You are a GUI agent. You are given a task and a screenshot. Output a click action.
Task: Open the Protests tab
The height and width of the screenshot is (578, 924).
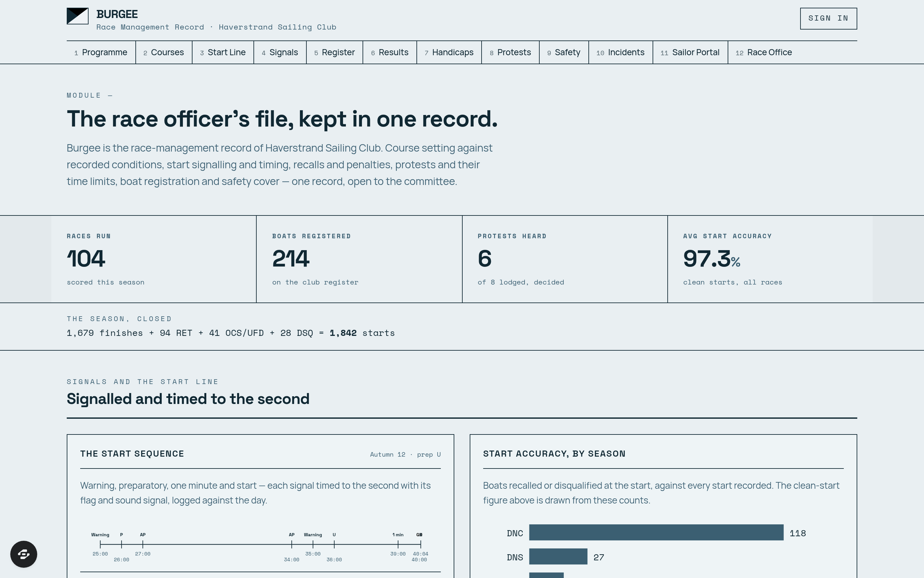click(x=510, y=52)
